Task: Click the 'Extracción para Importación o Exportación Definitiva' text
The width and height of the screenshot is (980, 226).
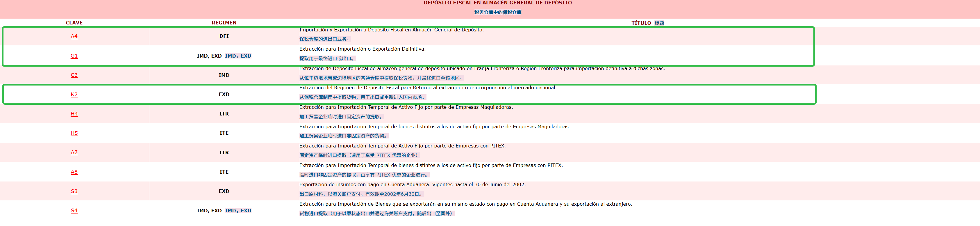Action: click(x=362, y=49)
